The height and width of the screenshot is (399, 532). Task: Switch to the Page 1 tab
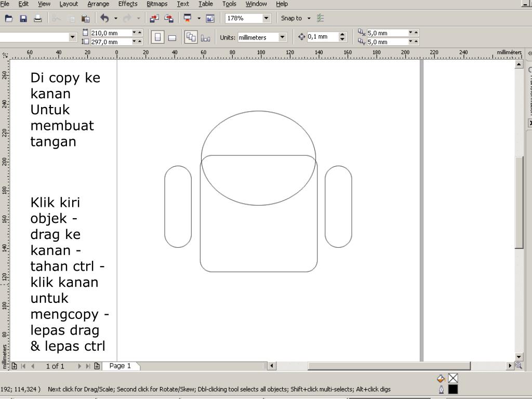click(x=121, y=366)
